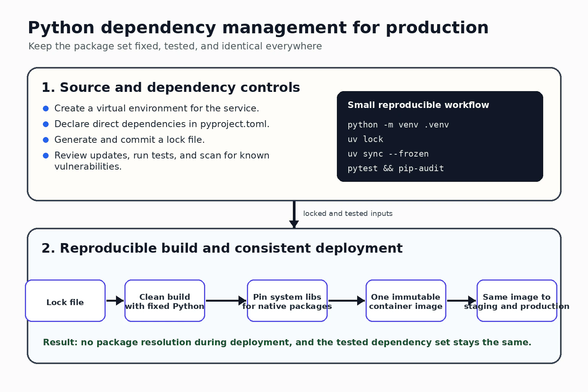Click code line 'uv sync --frozen'
The width and height of the screenshot is (588, 392).
(x=388, y=154)
